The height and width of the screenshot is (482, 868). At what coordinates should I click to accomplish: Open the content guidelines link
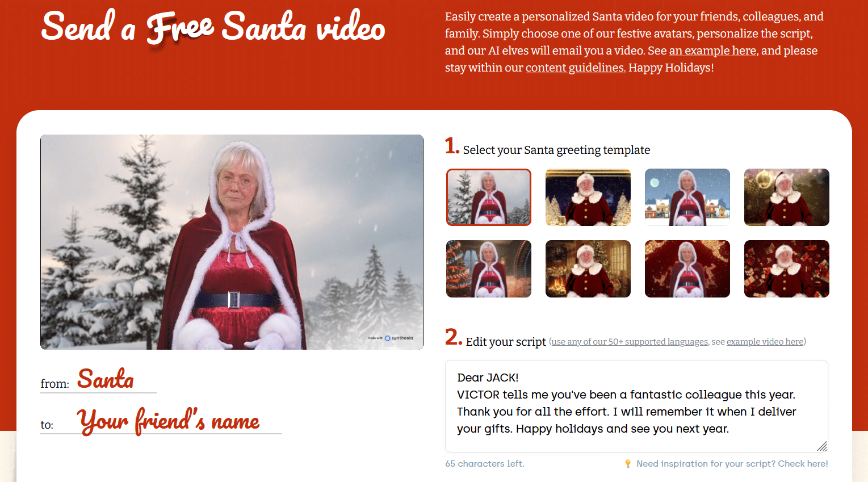(x=576, y=68)
